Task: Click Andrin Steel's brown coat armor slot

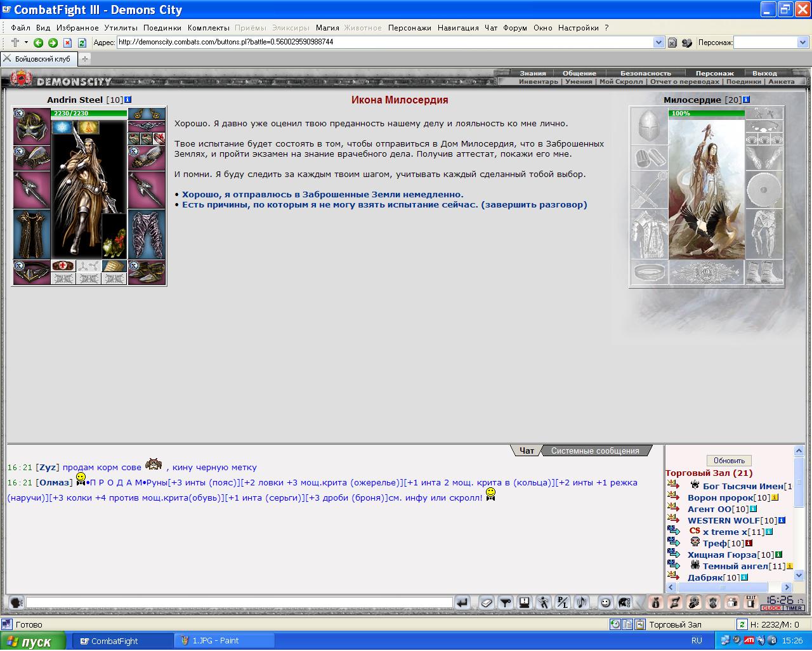Action: [32, 235]
